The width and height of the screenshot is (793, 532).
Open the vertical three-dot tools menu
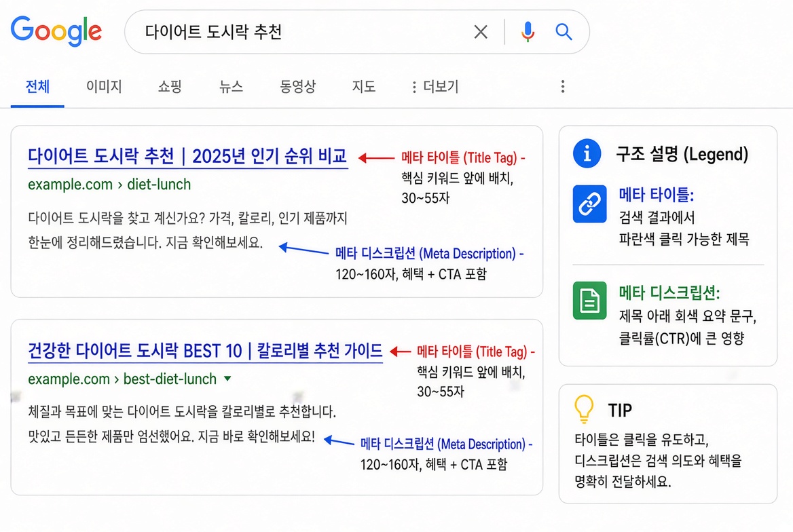[x=562, y=86]
